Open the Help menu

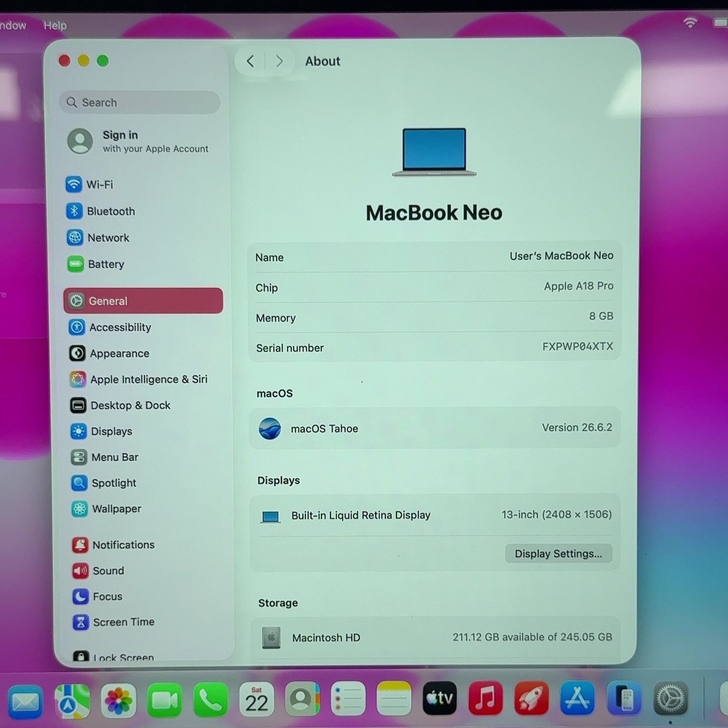point(55,25)
